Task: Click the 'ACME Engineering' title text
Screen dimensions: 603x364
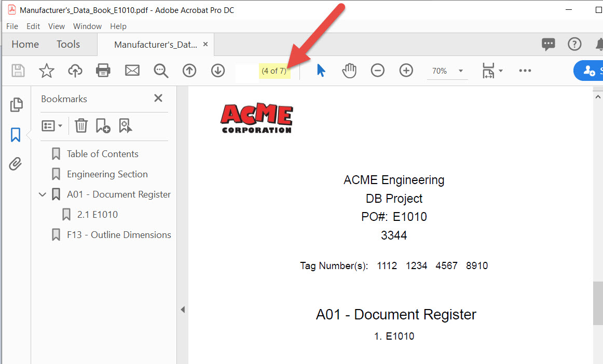Action: point(394,180)
